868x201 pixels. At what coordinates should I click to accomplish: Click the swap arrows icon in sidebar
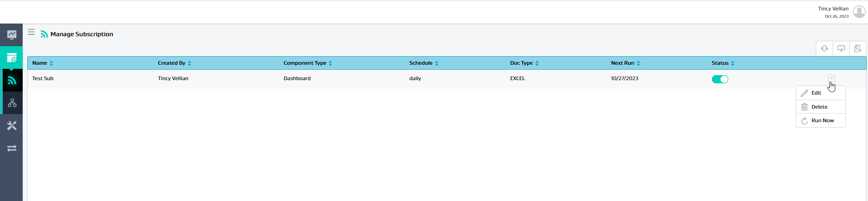(x=12, y=148)
